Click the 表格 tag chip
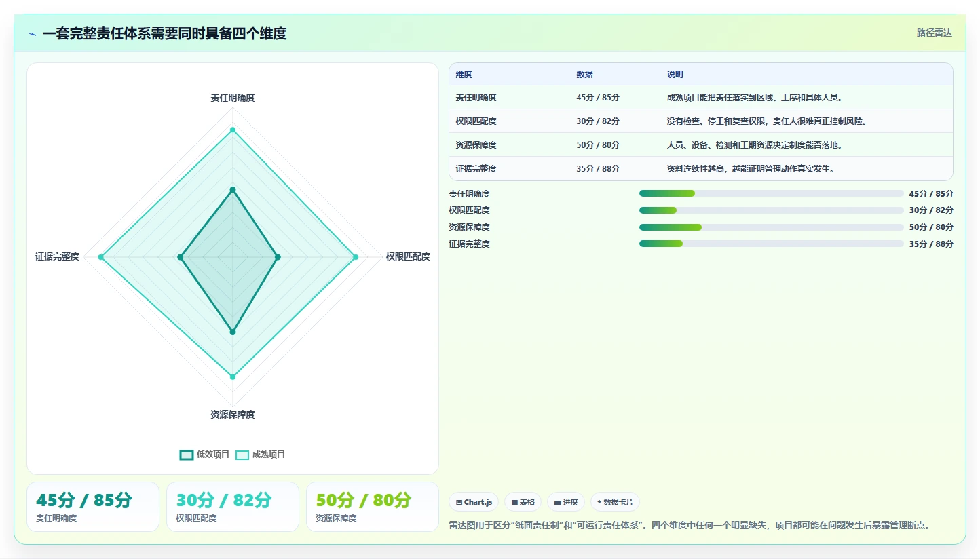The image size is (980, 559). tap(523, 502)
